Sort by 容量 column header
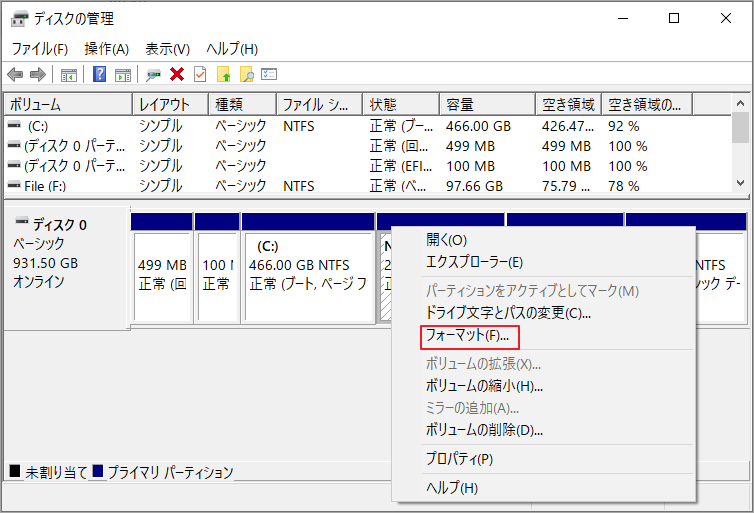The height and width of the screenshot is (513, 754). (488, 104)
